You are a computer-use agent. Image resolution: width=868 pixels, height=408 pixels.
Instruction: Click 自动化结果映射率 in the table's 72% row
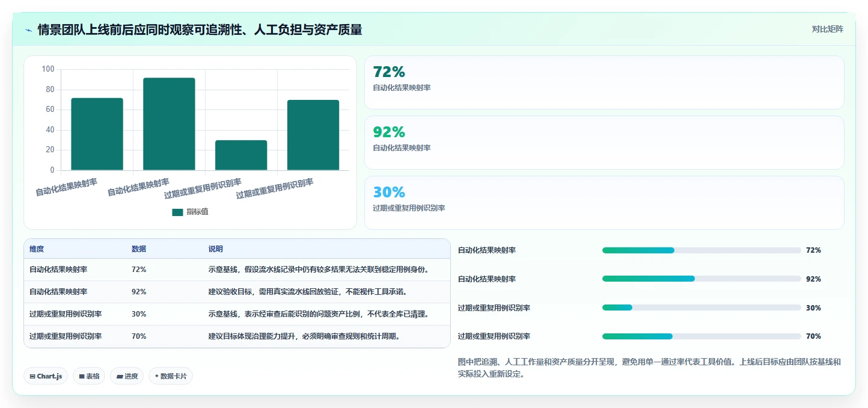(x=58, y=270)
